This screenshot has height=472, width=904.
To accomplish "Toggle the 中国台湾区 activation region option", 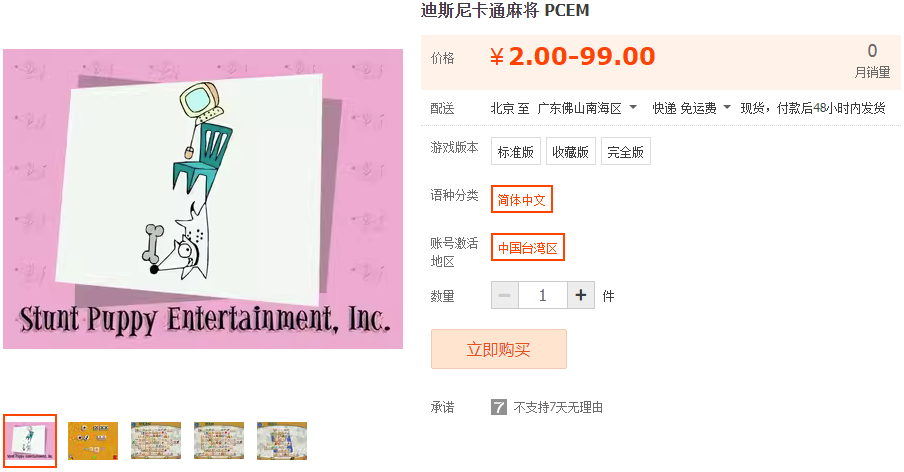I will 528,248.
